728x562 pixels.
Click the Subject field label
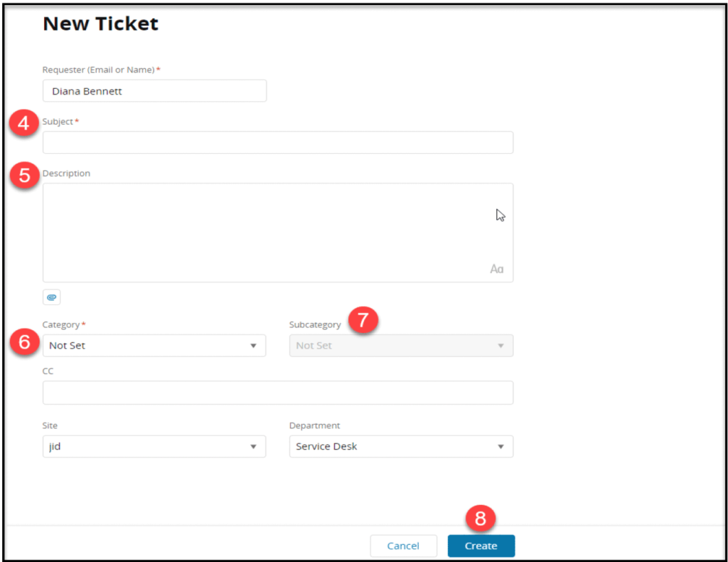click(58, 121)
